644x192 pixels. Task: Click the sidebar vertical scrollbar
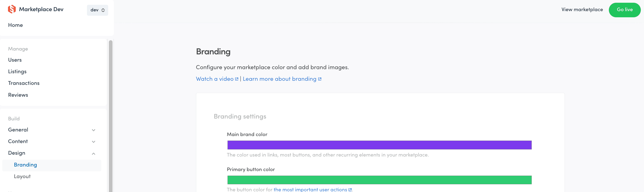tap(110, 115)
